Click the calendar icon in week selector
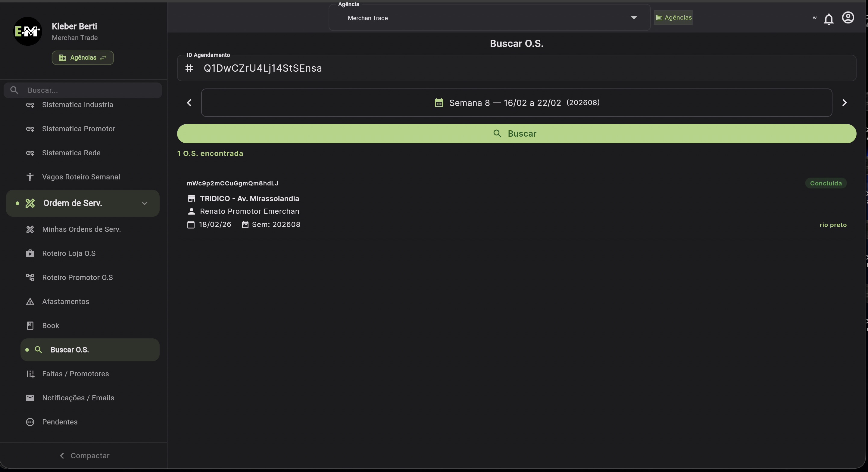868x472 pixels. coord(439,103)
